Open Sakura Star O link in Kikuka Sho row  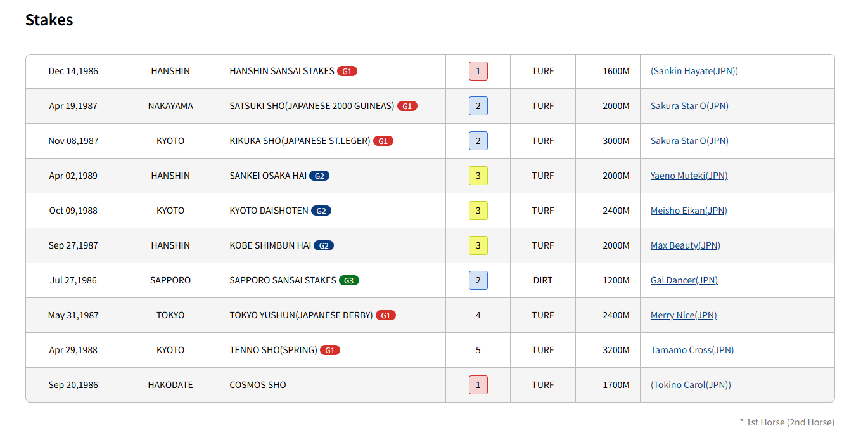tap(689, 141)
